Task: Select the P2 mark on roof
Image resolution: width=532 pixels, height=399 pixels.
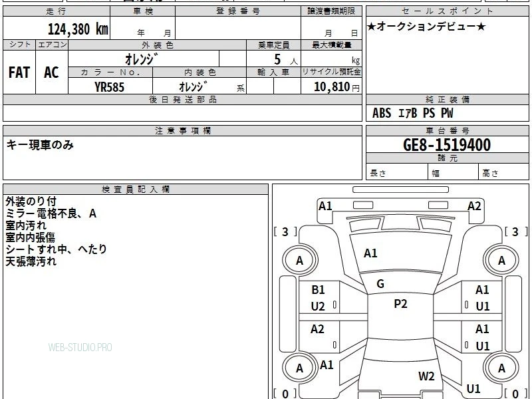Action: pyautogui.click(x=400, y=304)
